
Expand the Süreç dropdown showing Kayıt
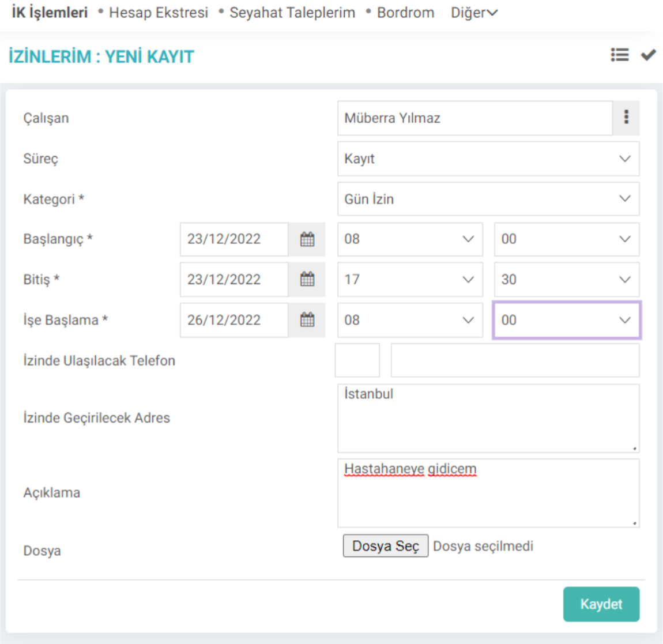click(x=488, y=159)
